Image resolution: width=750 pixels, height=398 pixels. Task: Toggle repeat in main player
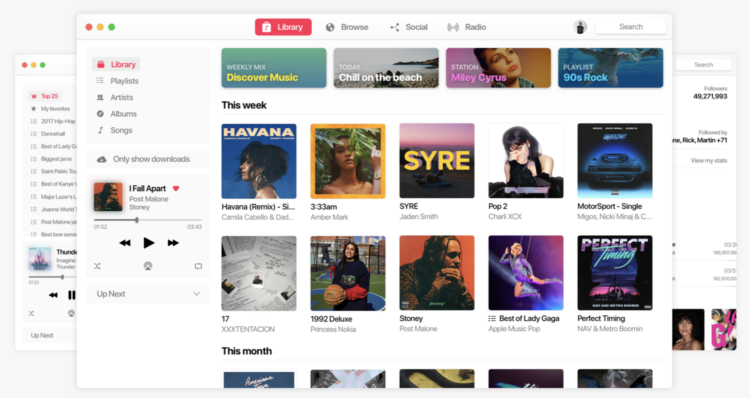(198, 266)
